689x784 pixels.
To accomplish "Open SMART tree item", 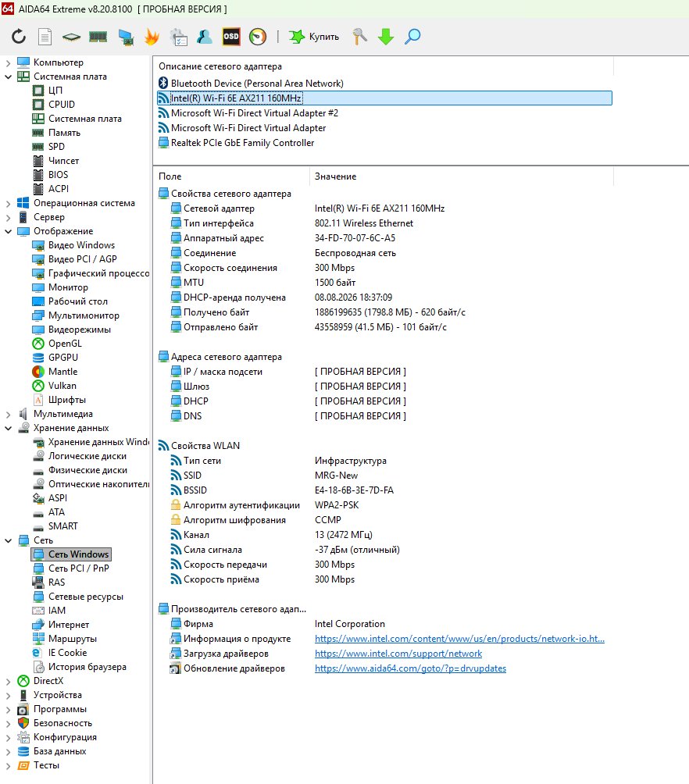I will coord(63,526).
